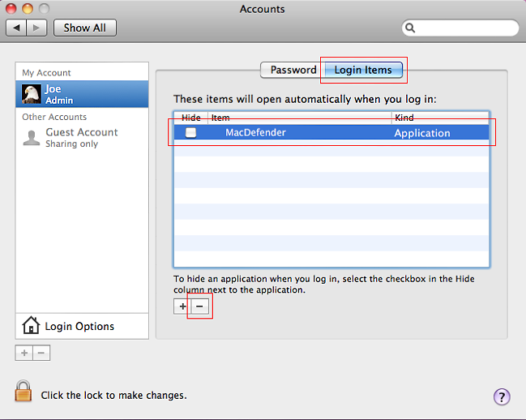Click the magnifying glass in the search field

(x=412, y=28)
